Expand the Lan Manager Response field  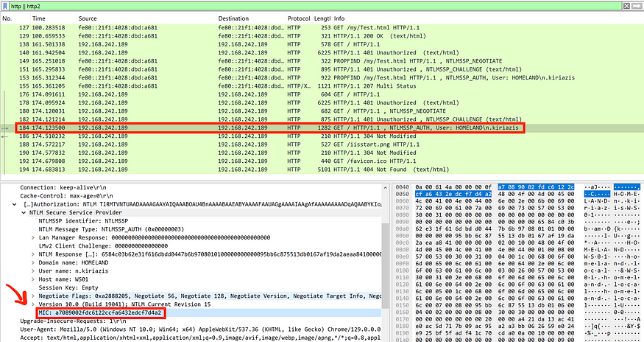[x=33, y=237]
